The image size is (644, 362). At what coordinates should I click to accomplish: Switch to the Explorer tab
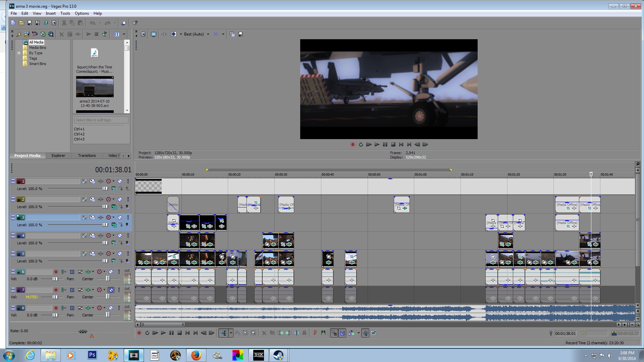pos(58,156)
